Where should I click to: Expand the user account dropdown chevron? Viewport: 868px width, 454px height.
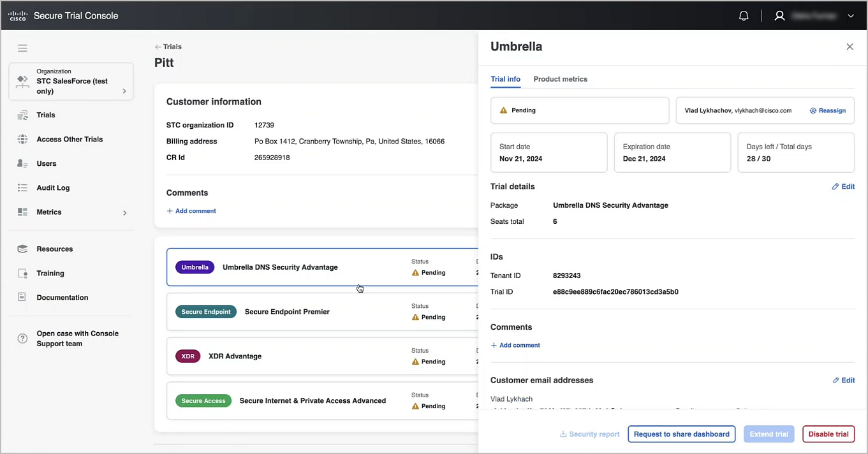coord(851,16)
